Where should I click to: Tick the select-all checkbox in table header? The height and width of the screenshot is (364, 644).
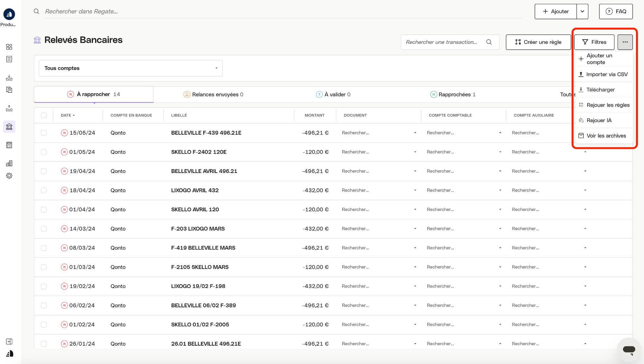pyautogui.click(x=44, y=115)
